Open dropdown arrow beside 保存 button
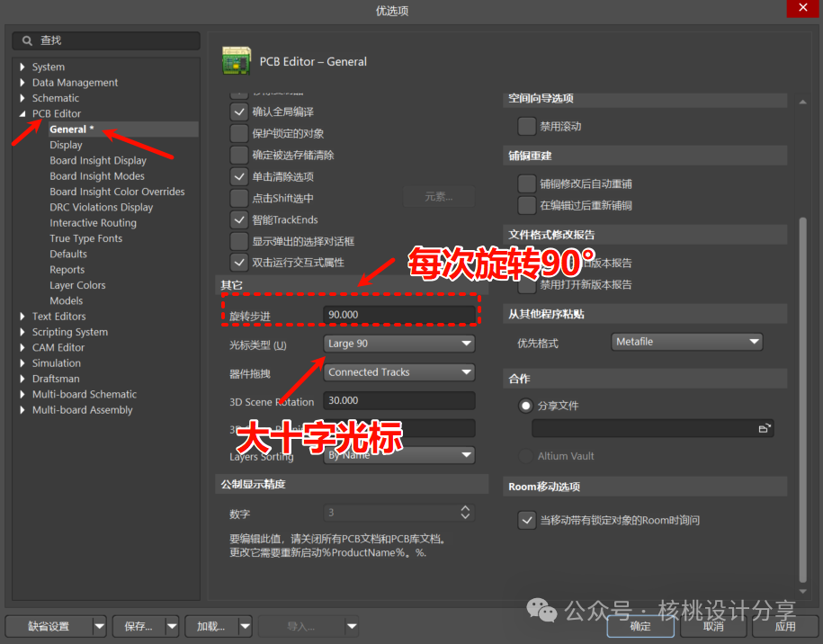The height and width of the screenshot is (644, 823). point(171,626)
